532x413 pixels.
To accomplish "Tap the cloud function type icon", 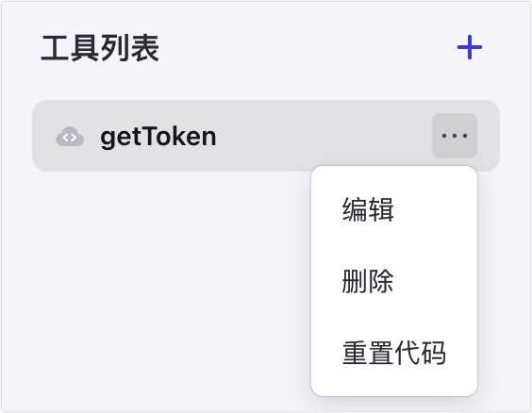I will [x=70, y=137].
